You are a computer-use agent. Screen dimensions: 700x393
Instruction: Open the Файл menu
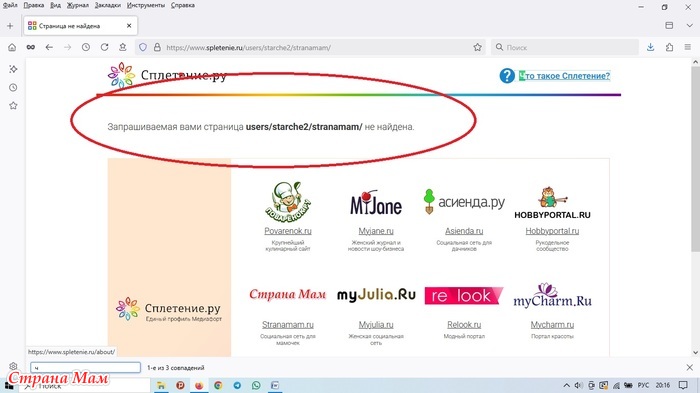(10, 5)
